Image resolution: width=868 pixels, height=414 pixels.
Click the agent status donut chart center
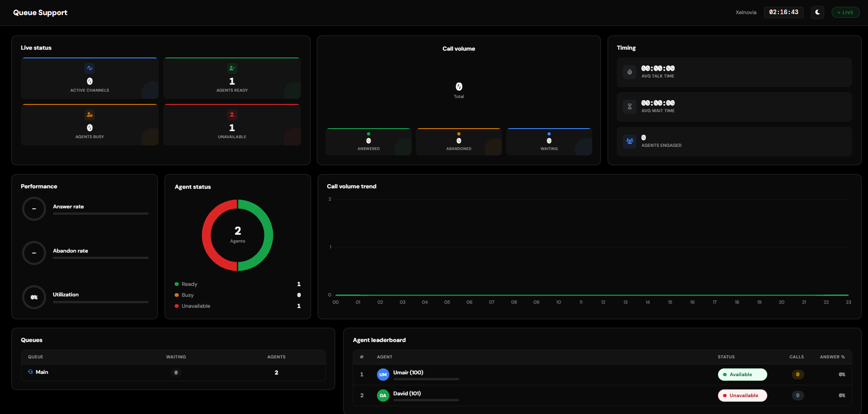click(238, 235)
